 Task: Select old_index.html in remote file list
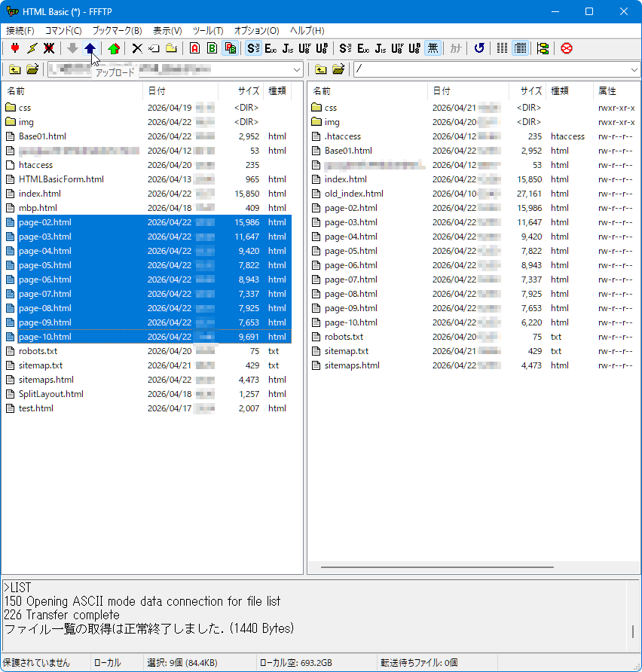click(x=354, y=194)
